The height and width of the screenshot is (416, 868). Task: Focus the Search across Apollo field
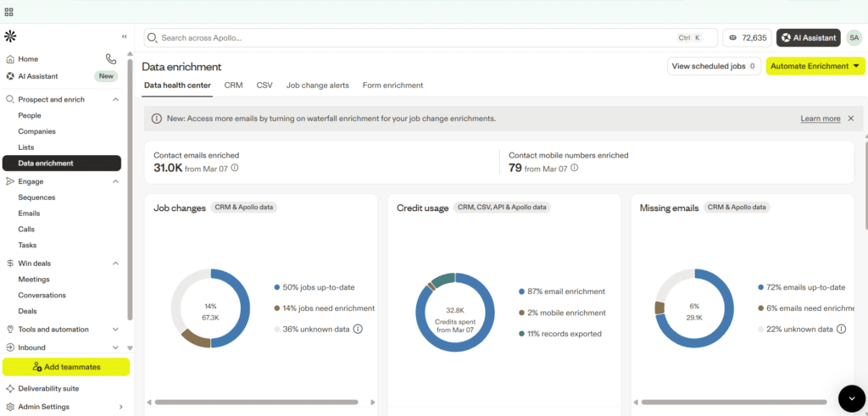tap(431, 37)
